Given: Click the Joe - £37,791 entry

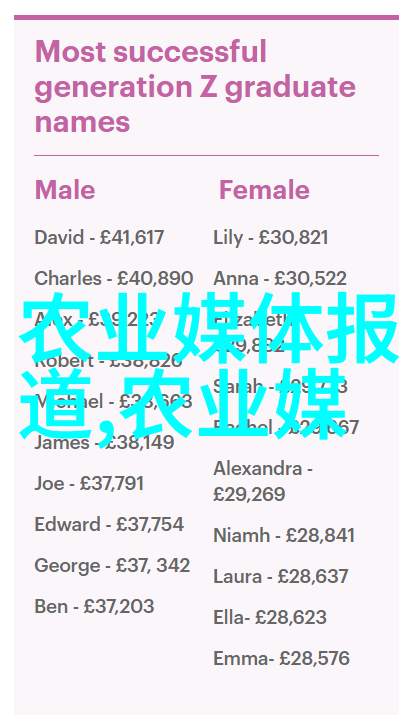Looking at the screenshot, I should [89, 483].
